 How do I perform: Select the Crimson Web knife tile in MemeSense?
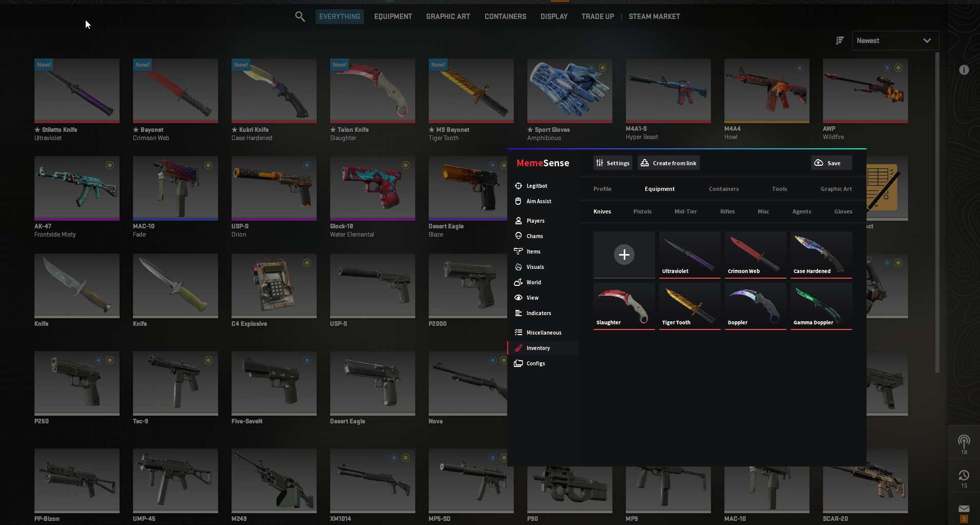[x=755, y=255]
